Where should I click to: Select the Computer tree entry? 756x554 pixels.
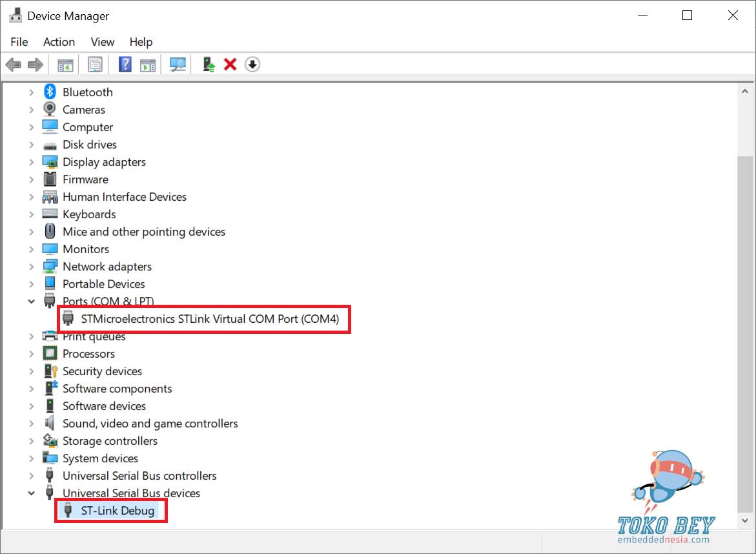pyautogui.click(x=88, y=127)
